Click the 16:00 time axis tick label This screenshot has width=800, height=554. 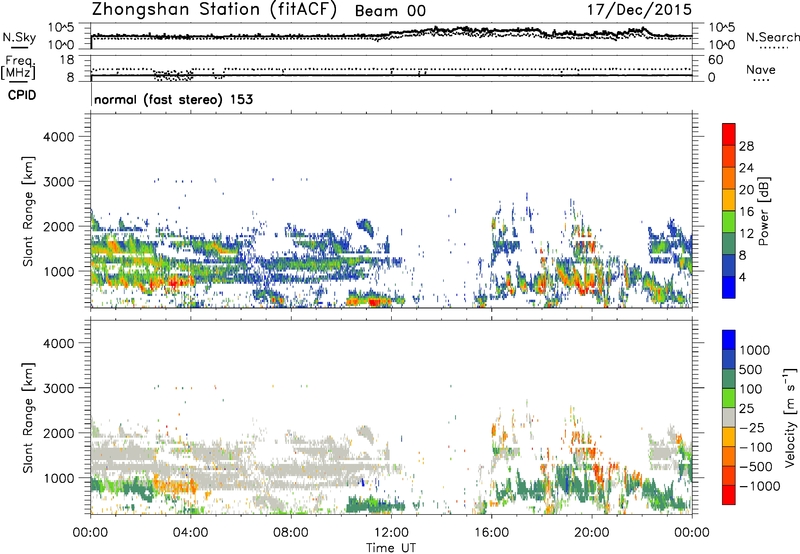(491, 533)
